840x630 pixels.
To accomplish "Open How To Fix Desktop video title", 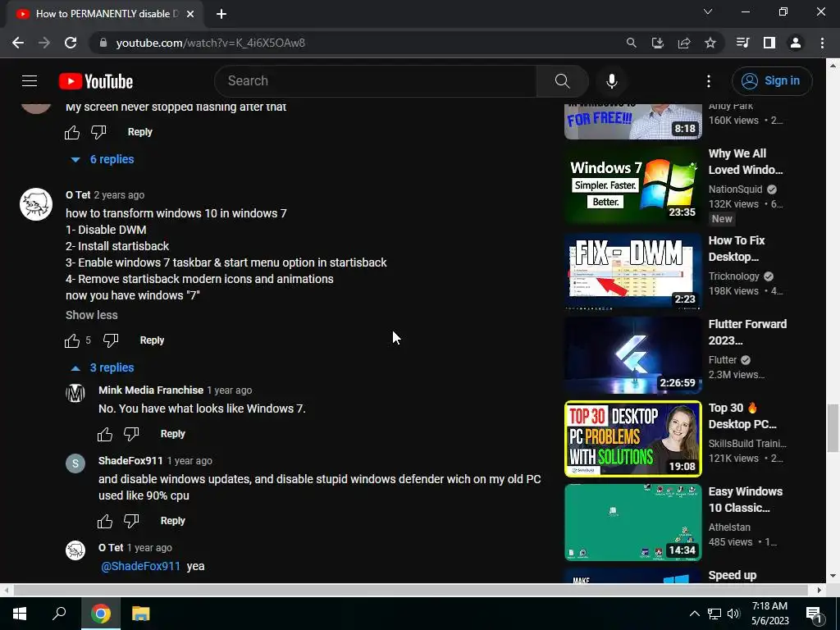I will click(x=737, y=249).
